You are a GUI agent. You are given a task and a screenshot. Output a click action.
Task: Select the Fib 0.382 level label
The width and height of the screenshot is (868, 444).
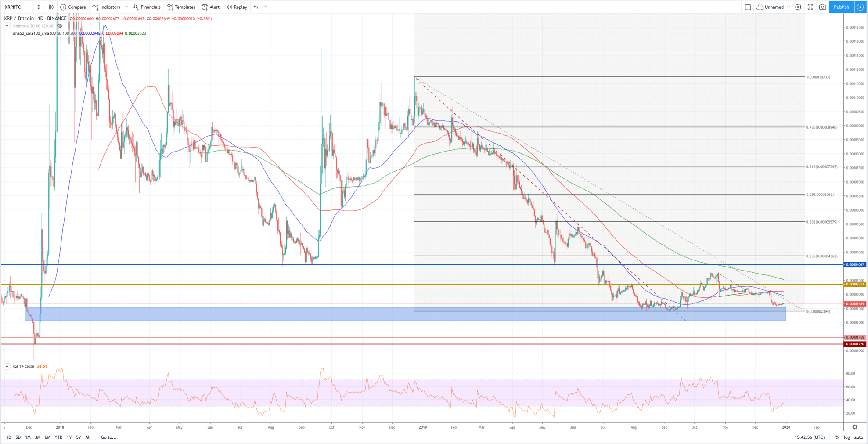pos(821,222)
